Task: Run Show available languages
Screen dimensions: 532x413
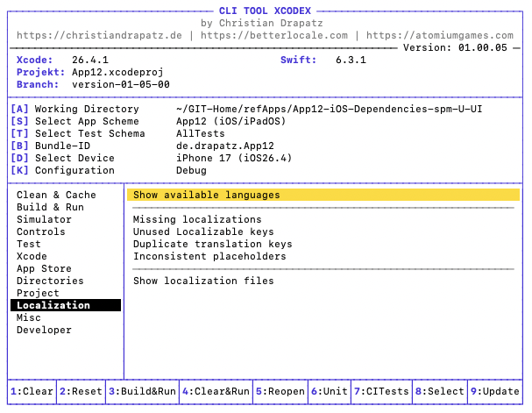Action: (x=323, y=195)
